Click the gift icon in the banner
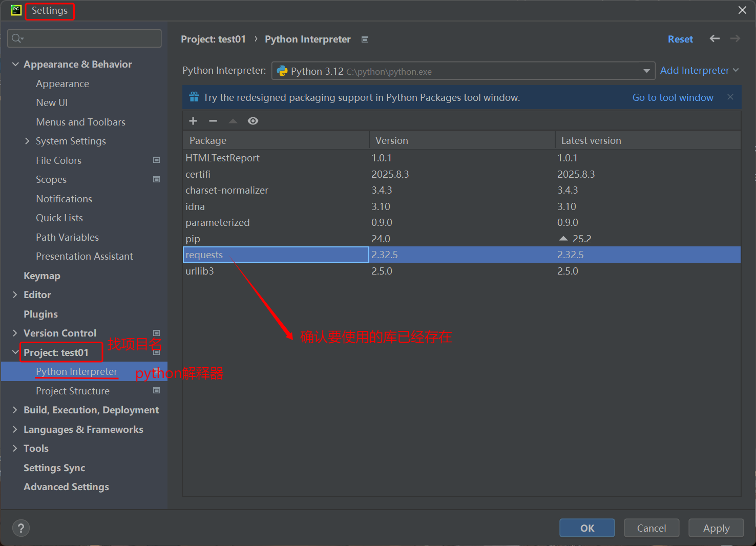This screenshot has height=546, width=756. point(194,97)
